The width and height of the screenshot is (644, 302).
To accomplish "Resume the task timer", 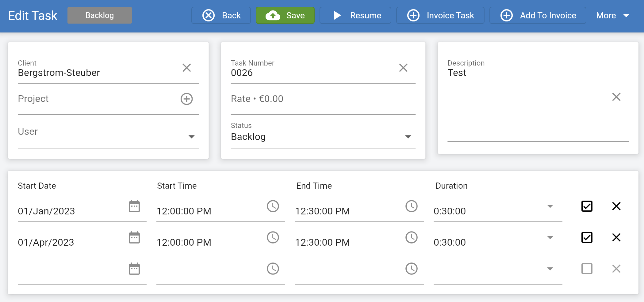I will coord(355,15).
